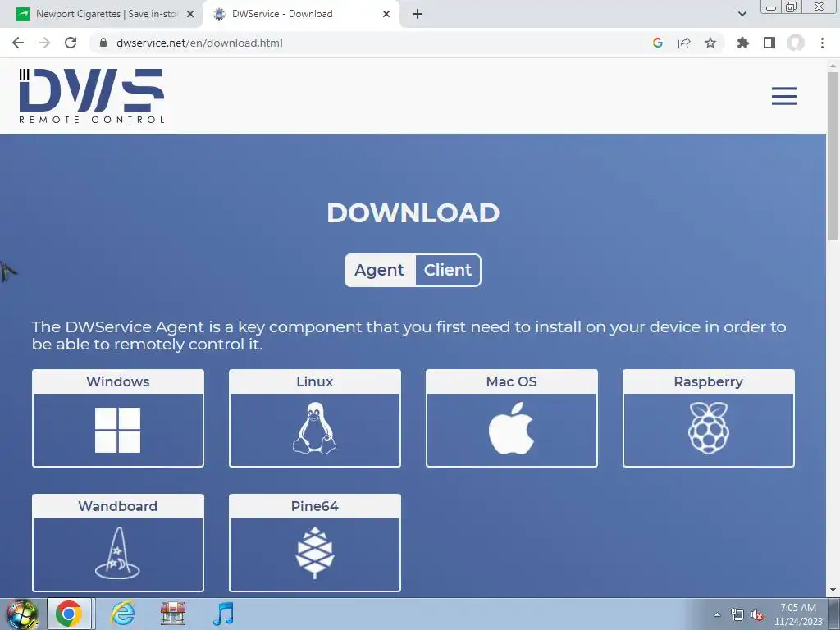This screenshot has height=630, width=840.
Task: Open the Chrome profile avatar
Action: click(x=796, y=43)
